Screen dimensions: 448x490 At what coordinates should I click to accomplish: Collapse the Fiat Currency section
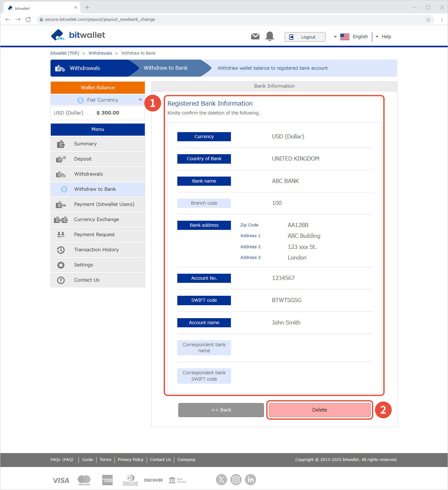(x=140, y=100)
